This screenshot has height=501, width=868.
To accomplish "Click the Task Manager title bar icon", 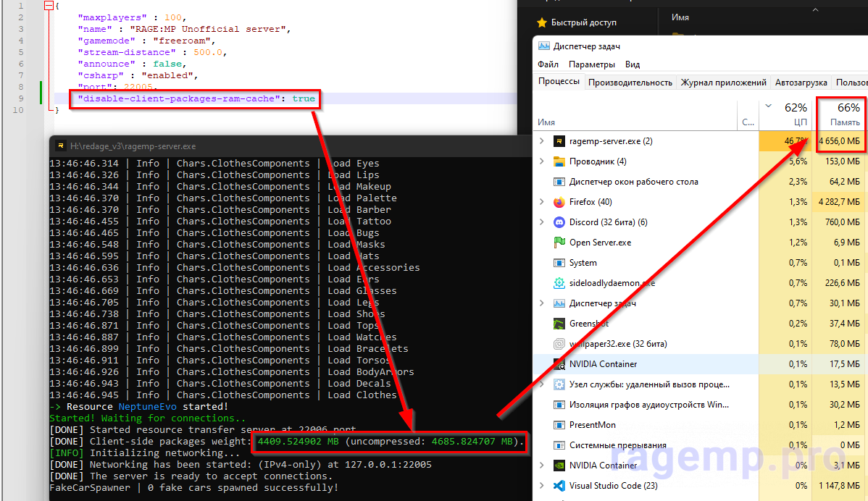I will 543,46.
